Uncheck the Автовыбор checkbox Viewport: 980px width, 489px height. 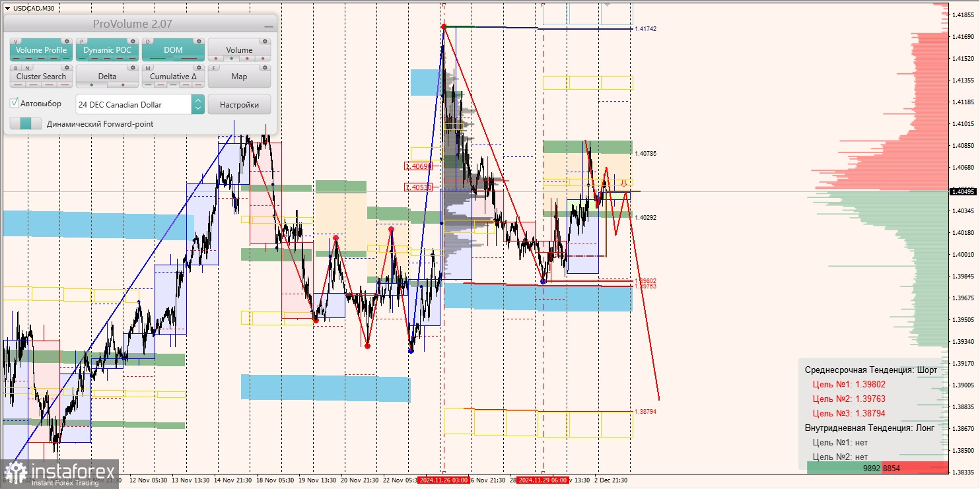[x=15, y=104]
